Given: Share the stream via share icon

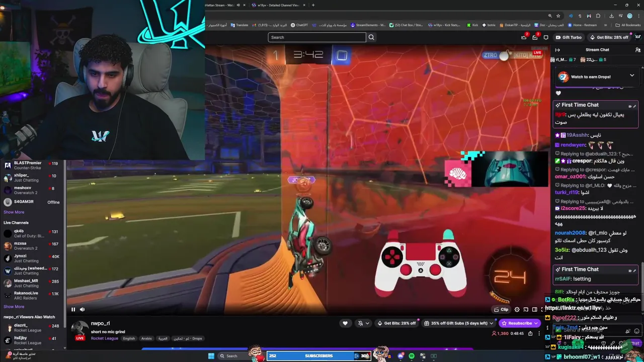Looking at the screenshot, I should (x=530, y=333).
